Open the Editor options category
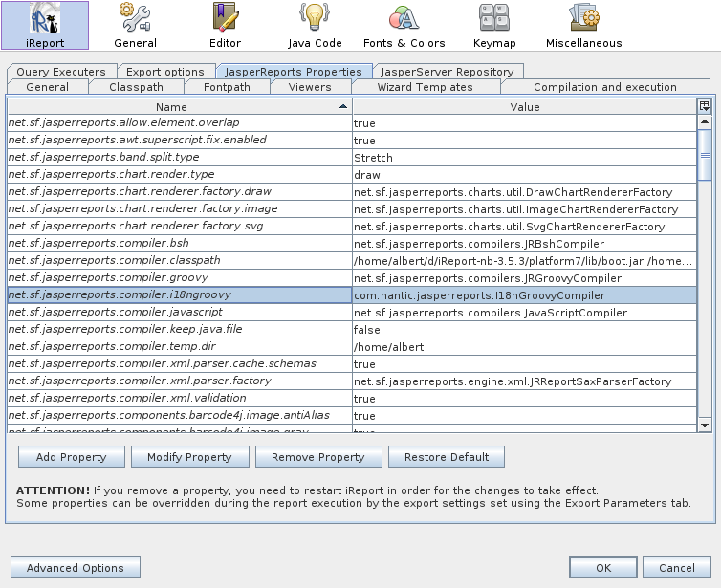The height and width of the screenshot is (588, 721). click(x=225, y=25)
